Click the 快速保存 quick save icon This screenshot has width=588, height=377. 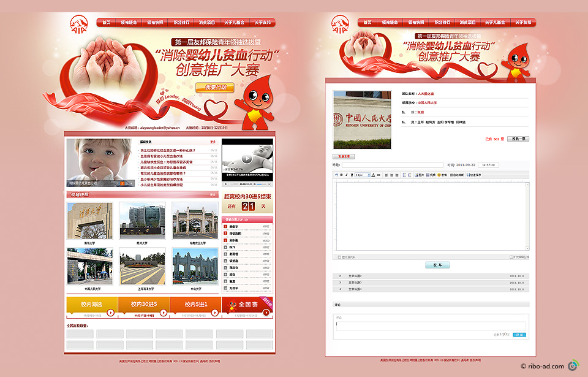click(x=474, y=175)
